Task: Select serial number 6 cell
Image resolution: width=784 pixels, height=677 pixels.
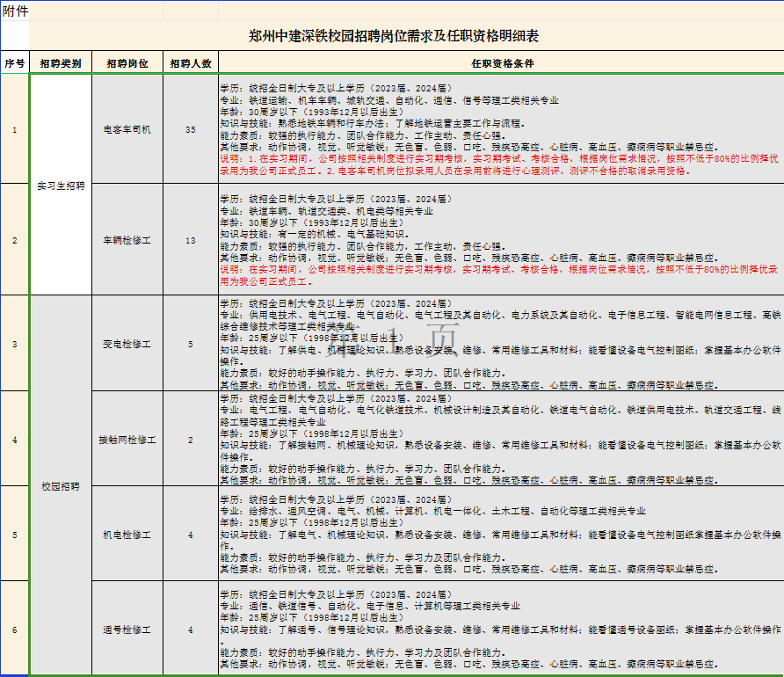Action: [14, 630]
